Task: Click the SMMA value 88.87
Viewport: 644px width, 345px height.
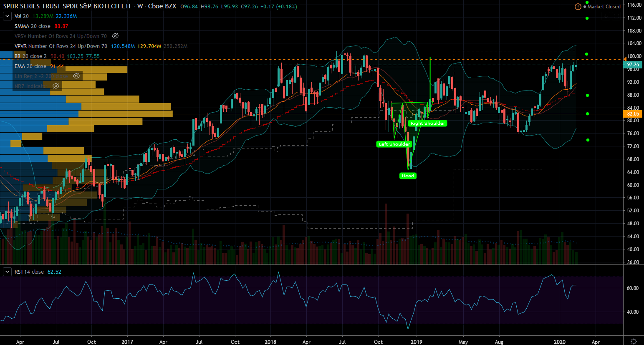Action: pos(61,26)
